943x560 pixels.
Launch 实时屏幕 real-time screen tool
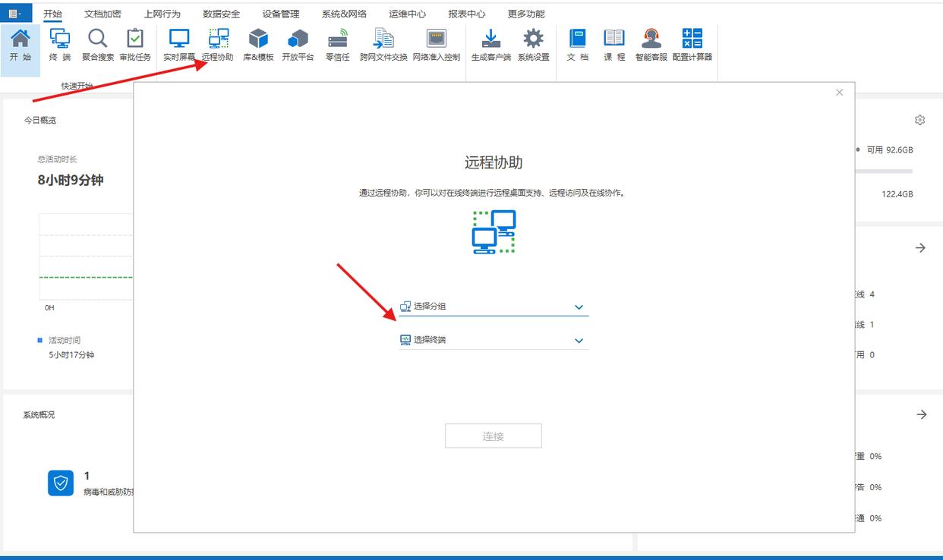tap(179, 45)
